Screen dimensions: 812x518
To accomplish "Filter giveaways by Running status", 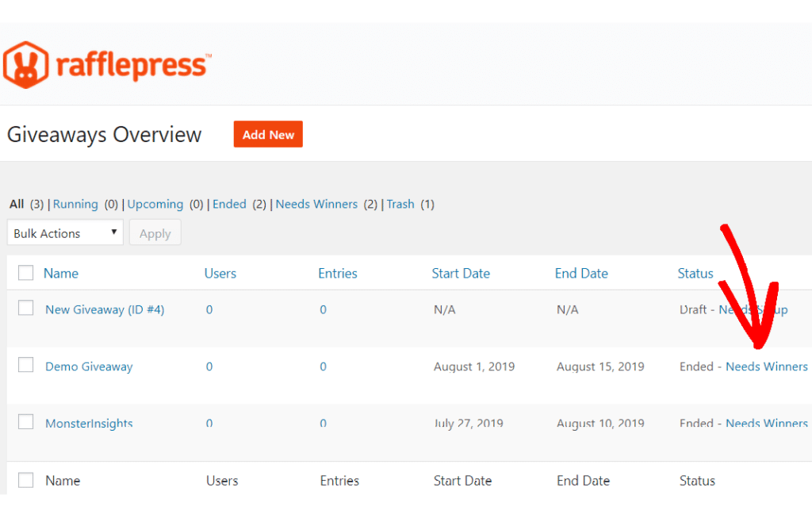I will click(x=75, y=204).
